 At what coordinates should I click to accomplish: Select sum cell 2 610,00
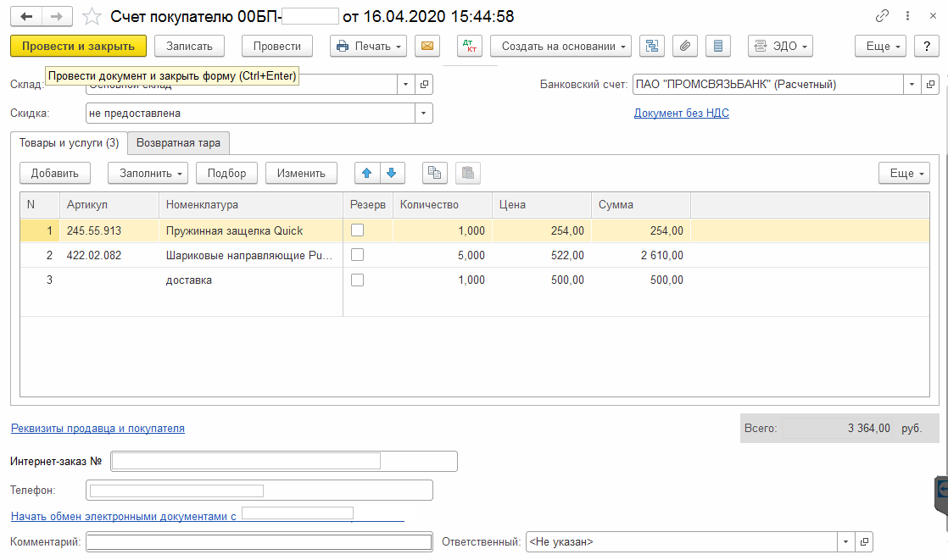coord(641,256)
